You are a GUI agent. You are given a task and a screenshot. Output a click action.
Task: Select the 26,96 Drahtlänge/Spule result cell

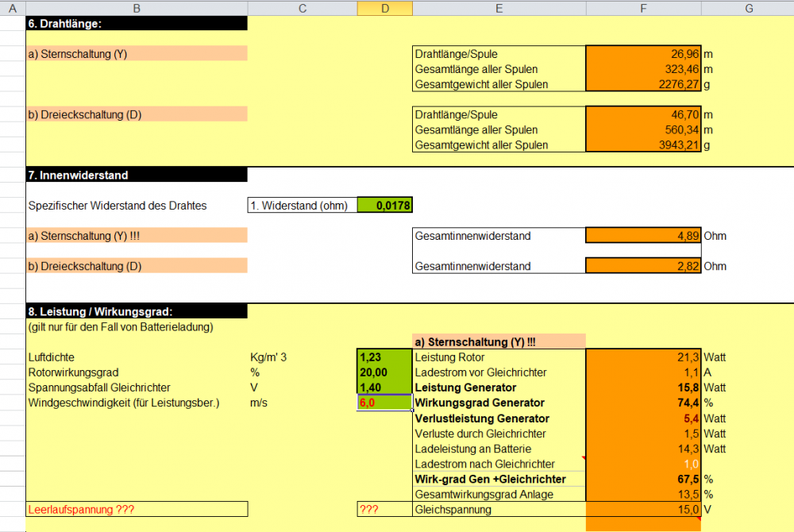click(643, 54)
